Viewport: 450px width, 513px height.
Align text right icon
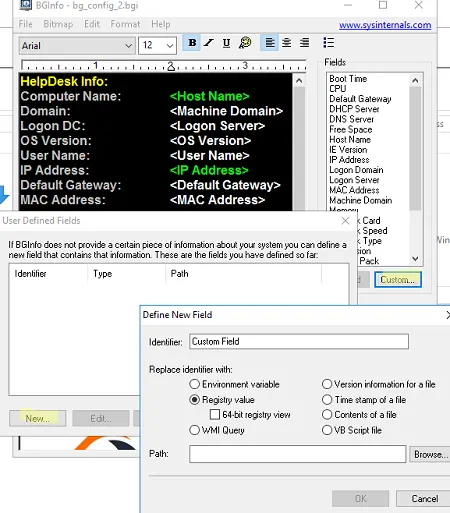coord(304,43)
